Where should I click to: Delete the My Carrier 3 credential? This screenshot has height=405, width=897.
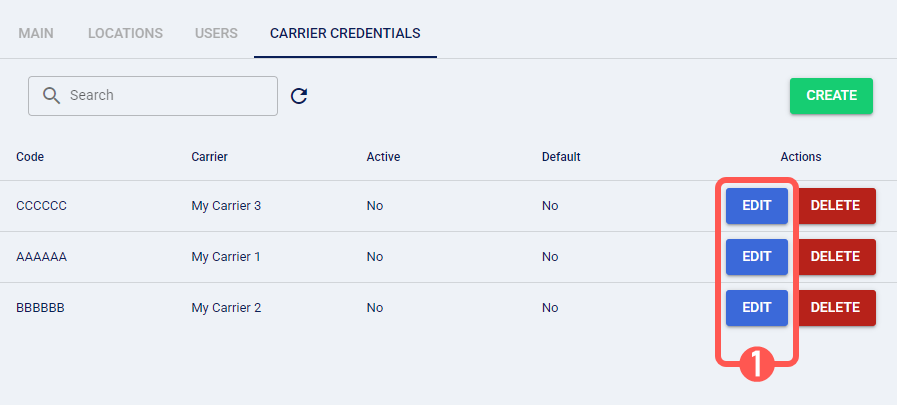pyautogui.click(x=835, y=206)
